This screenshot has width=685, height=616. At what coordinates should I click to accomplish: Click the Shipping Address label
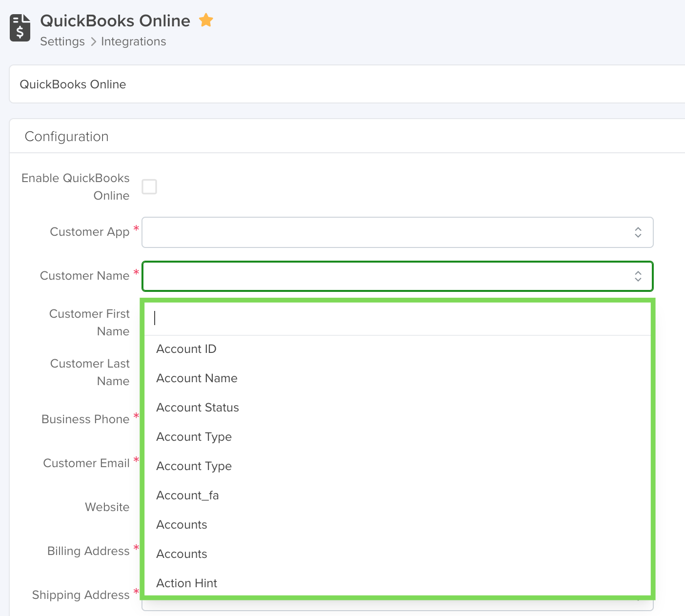click(x=81, y=595)
